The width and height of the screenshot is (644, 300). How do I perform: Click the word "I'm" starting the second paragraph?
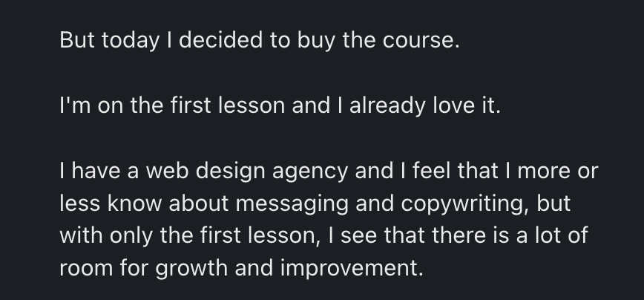(75, 105)
